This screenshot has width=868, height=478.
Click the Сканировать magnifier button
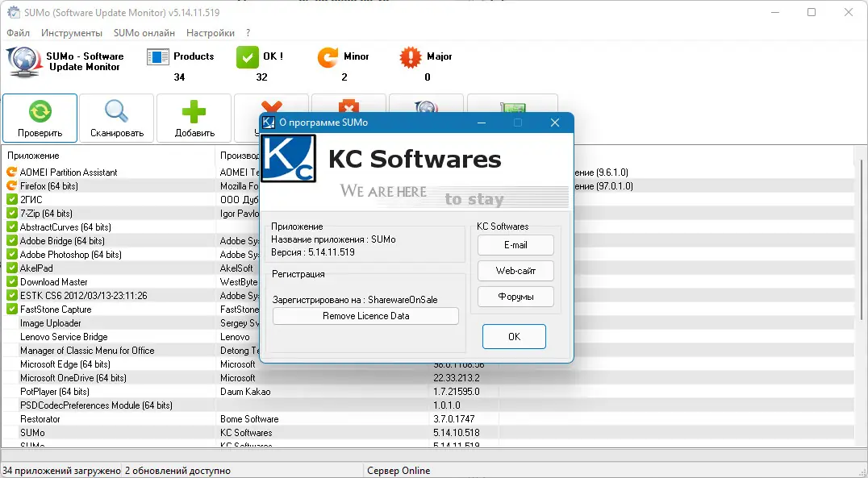(x=117, y=118)
